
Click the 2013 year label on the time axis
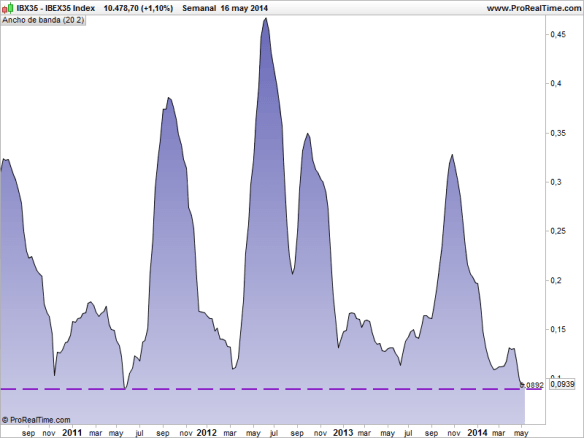pyautogui.click(x=343, y=433)
